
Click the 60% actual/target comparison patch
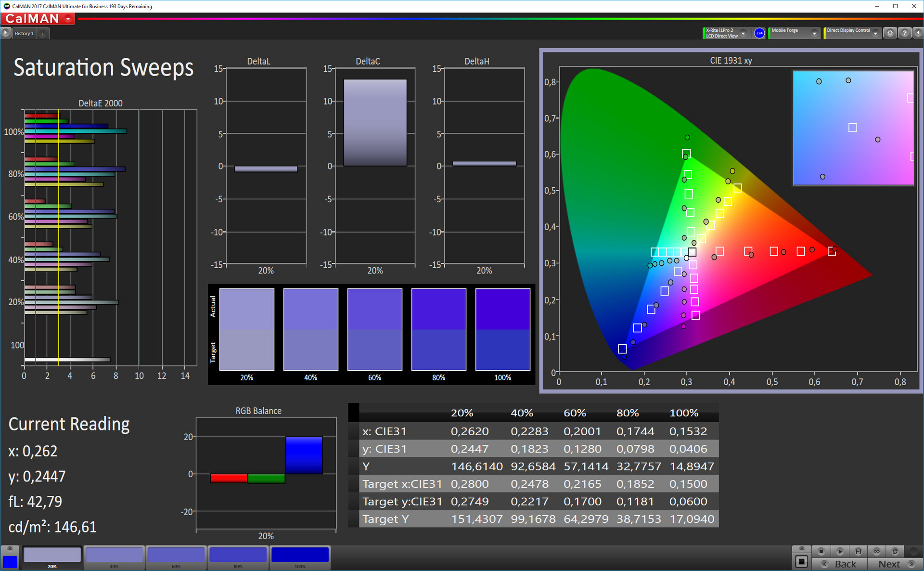(375, 329)
